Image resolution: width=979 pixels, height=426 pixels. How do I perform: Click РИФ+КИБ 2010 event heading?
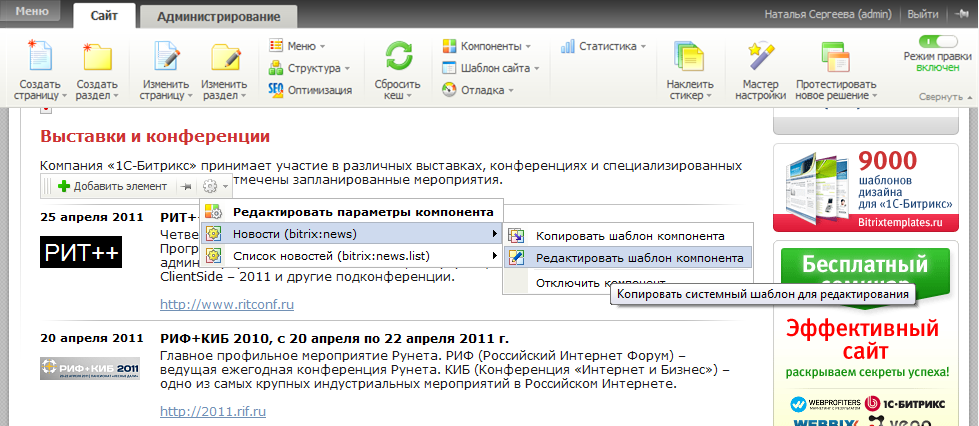click(334, 339)
